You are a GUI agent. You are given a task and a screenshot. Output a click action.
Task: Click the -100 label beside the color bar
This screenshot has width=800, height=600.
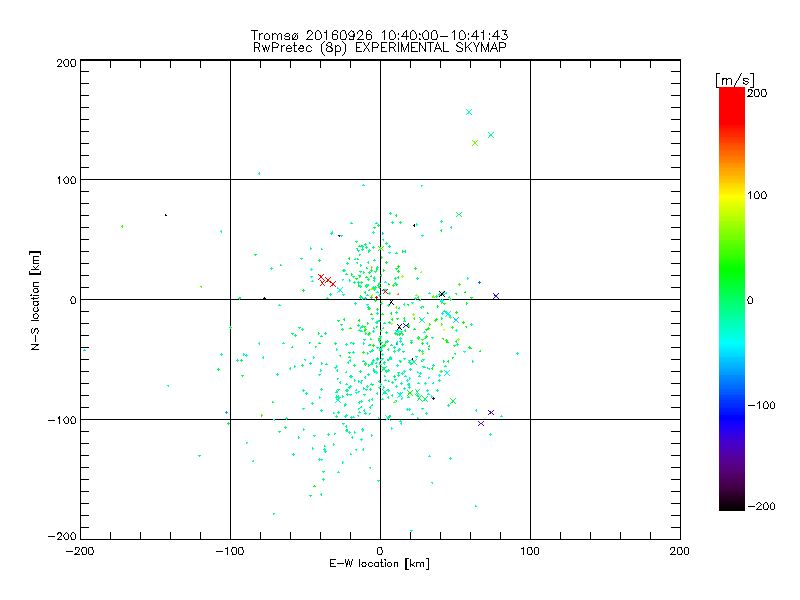click(x=761, y=404)
